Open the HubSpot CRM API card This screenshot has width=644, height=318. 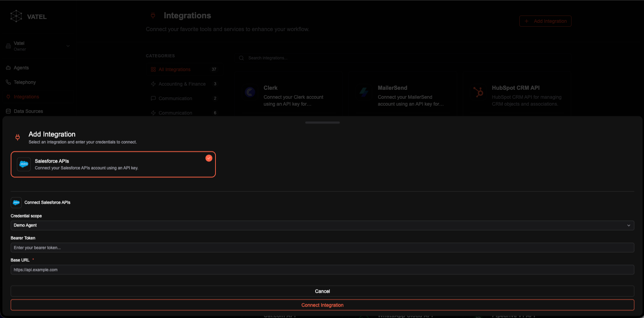point(517,94)
